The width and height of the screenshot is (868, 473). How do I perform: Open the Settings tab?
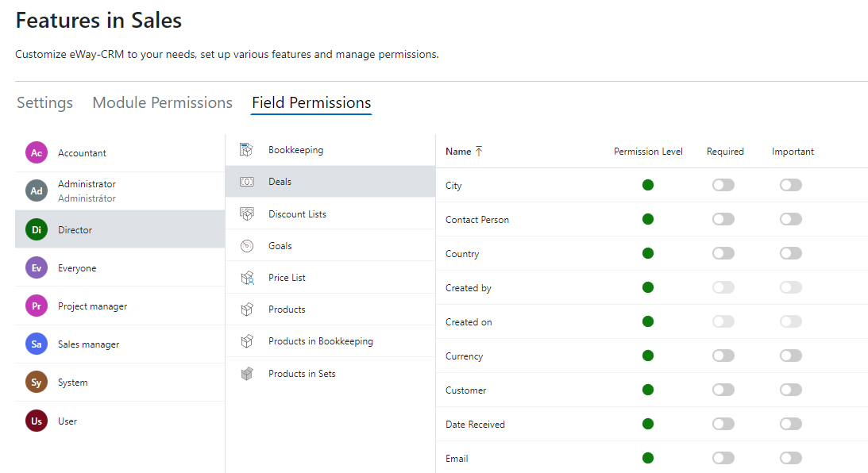[x=44, y=103]
